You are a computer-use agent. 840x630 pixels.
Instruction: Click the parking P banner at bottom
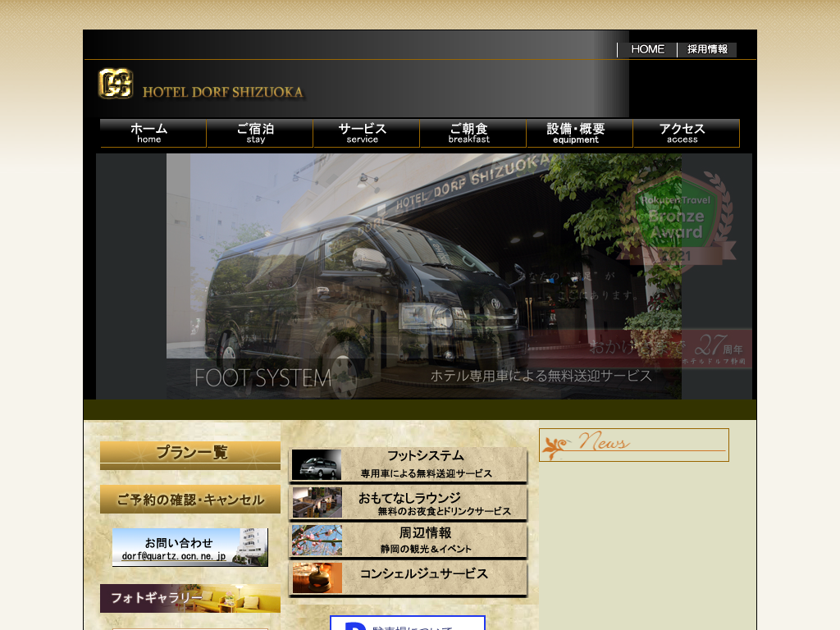(x=407, y=623)
